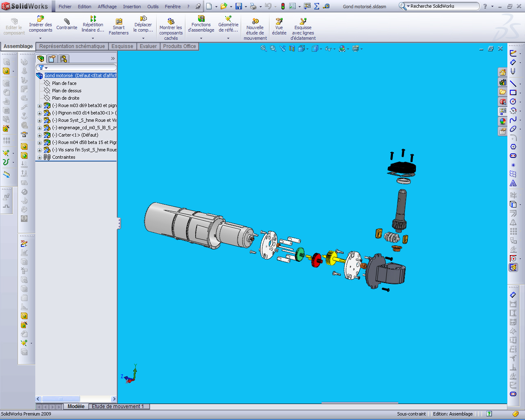Select the Modèle bottom tab
The width and height of the screenshot is (525, 420).
click(x=76, y=406)
